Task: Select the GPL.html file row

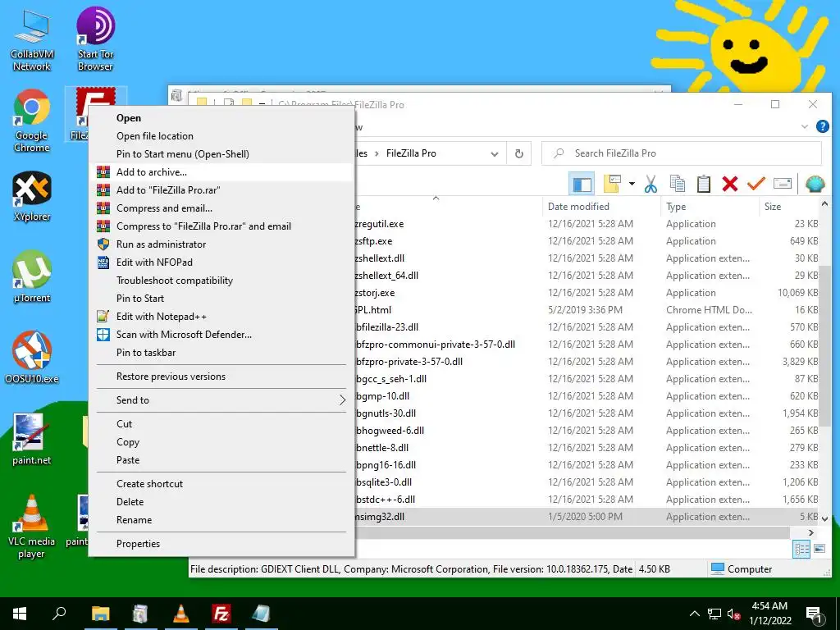Action: tap(587, 310)
